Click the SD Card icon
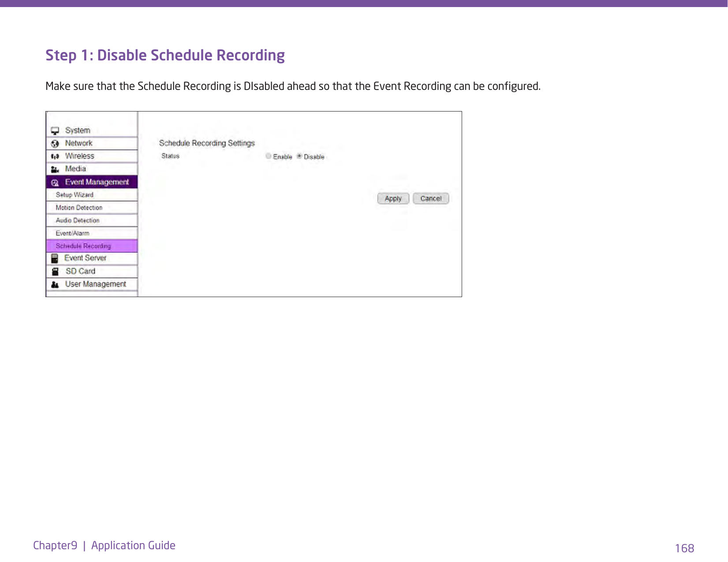Viewport: 728px width, 562px height. pyautogui.click(x=55, y=272)
